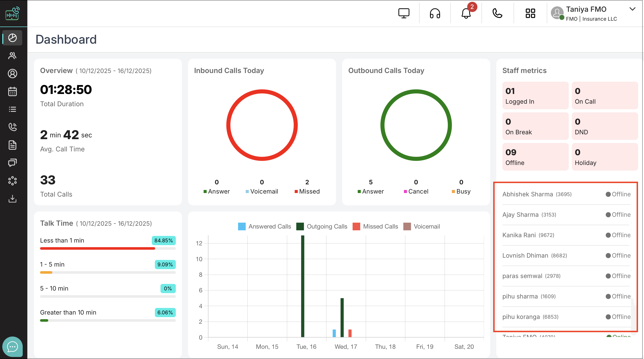
Task: Toggle Answered Calls legend in chart
Action: click(269, 226)
